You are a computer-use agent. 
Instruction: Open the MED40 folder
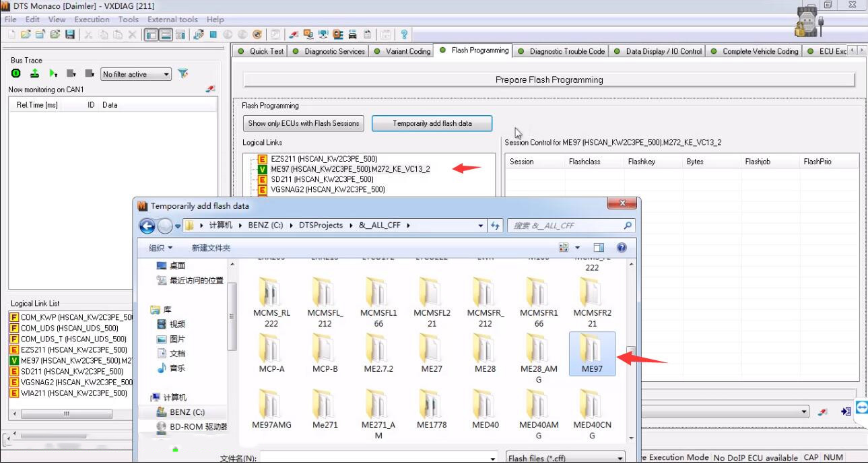(486, 409)
